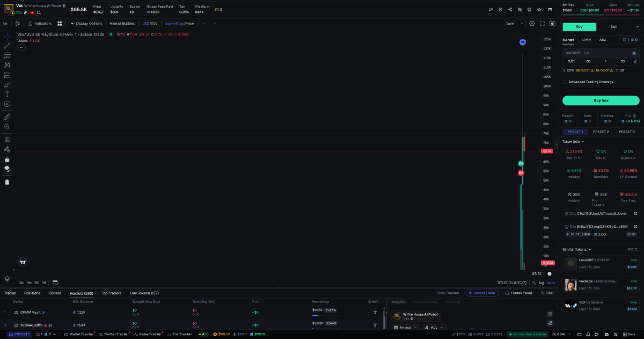Select the Adv. order tab
The height and width of the screenshot is (339, 644).
[603, 40]
